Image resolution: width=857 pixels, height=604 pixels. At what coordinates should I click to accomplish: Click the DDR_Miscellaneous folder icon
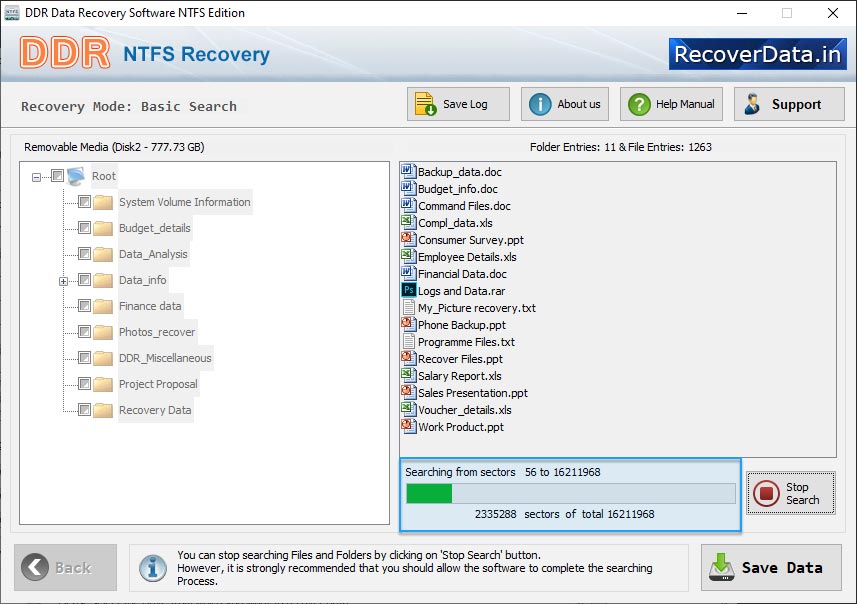tap(103, 358)
